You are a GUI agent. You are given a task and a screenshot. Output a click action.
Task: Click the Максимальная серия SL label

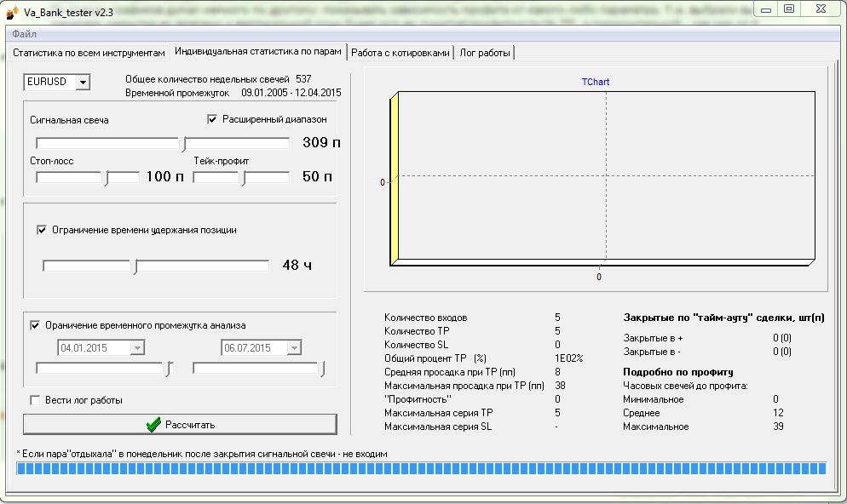[x=438, y=427]
